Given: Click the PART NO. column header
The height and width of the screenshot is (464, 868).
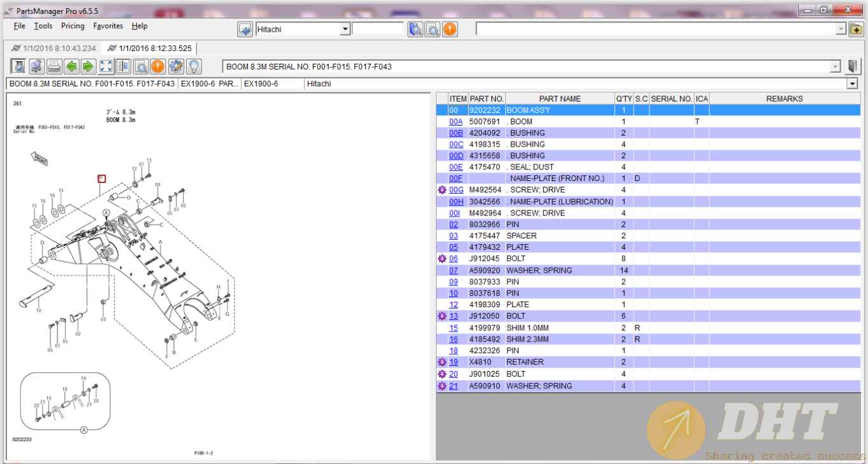Looking at the screenshot, I should (x=487, y=99).
